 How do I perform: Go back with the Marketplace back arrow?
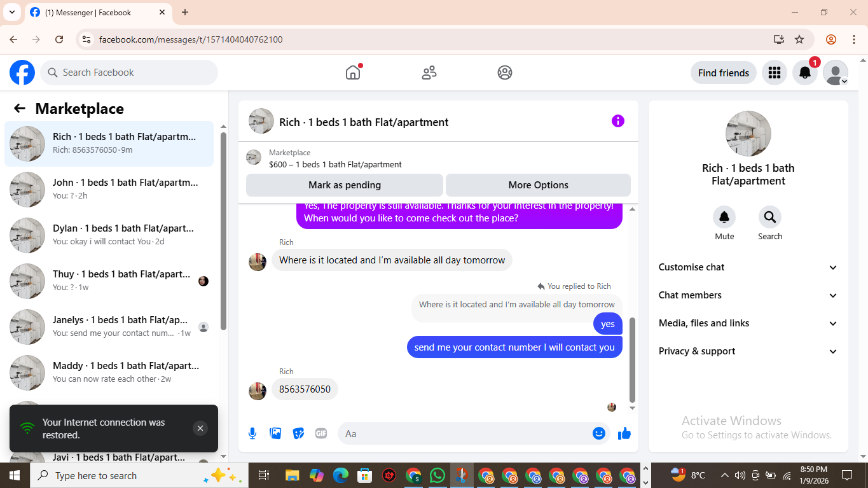tap(20, 108)
